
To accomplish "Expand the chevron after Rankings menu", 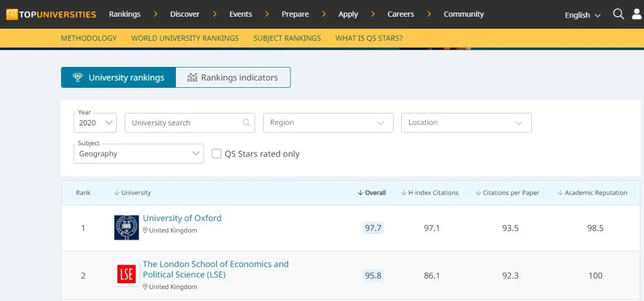I will point(156,14).
